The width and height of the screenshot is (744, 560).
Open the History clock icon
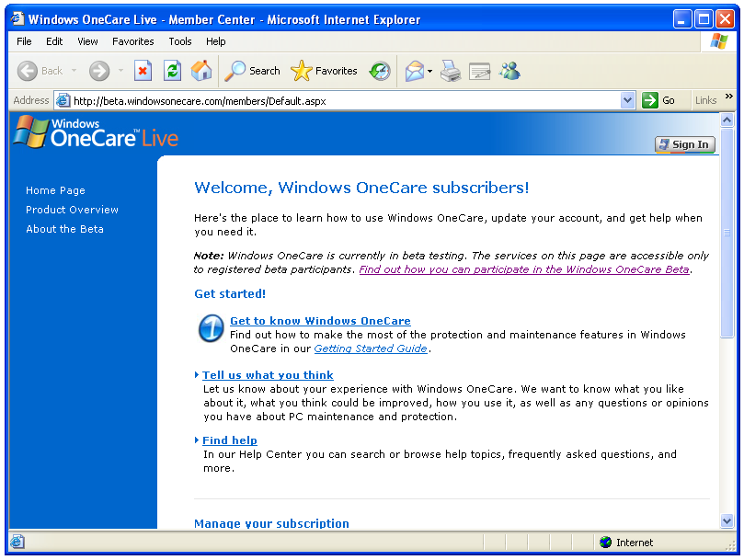[x=380, y=71]
